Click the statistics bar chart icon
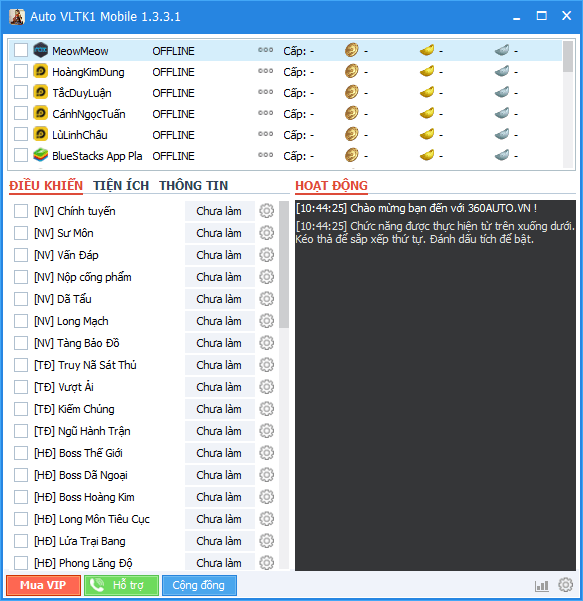The image size is (583, 601). point(542,585)
